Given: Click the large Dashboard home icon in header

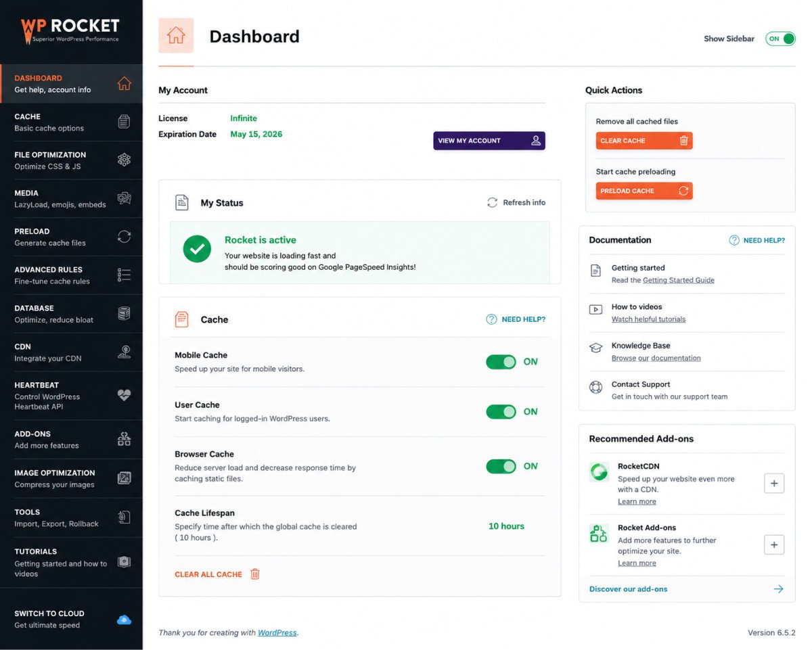Looking at the screenshot, I should [176, 35].
